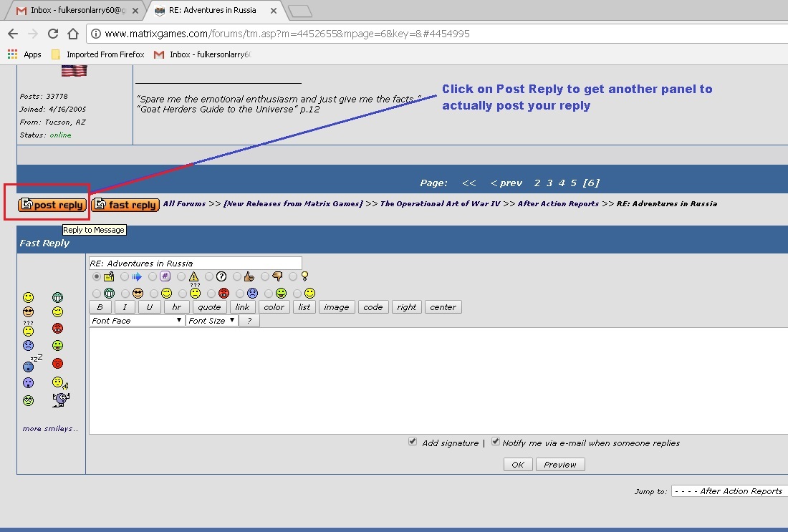Open the Font Face dropdown
Viewport: 788px width, 532px height.
137,321
